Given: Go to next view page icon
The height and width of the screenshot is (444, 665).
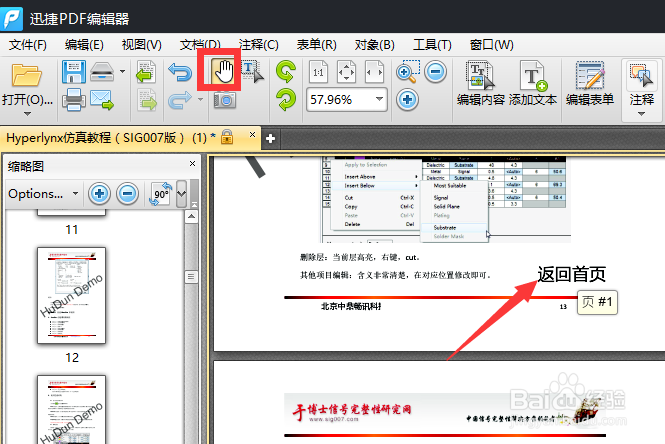Looking at the screenshot, I should click(x=147, y=100).
